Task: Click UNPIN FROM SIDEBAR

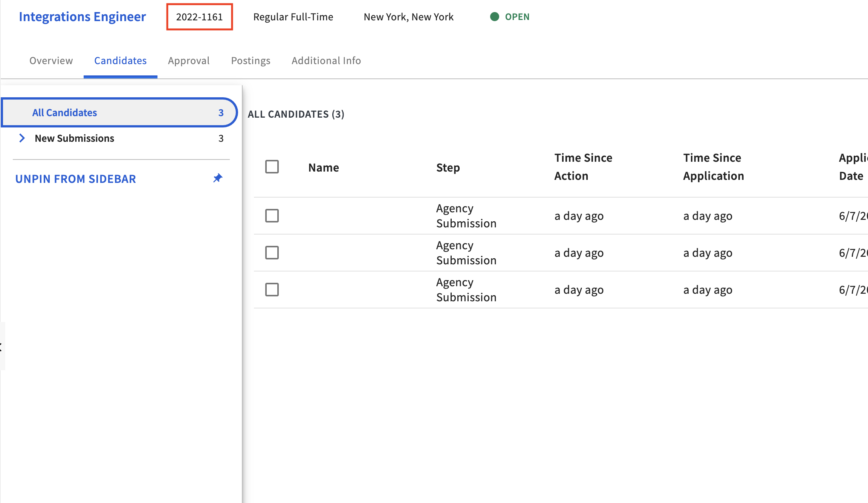Action: [75, 178]
